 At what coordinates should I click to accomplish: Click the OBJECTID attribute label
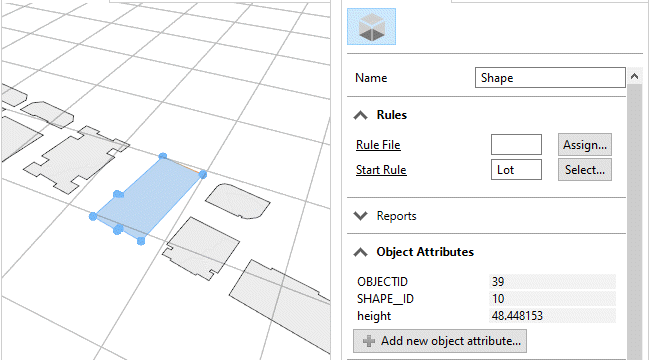point(382,282)
